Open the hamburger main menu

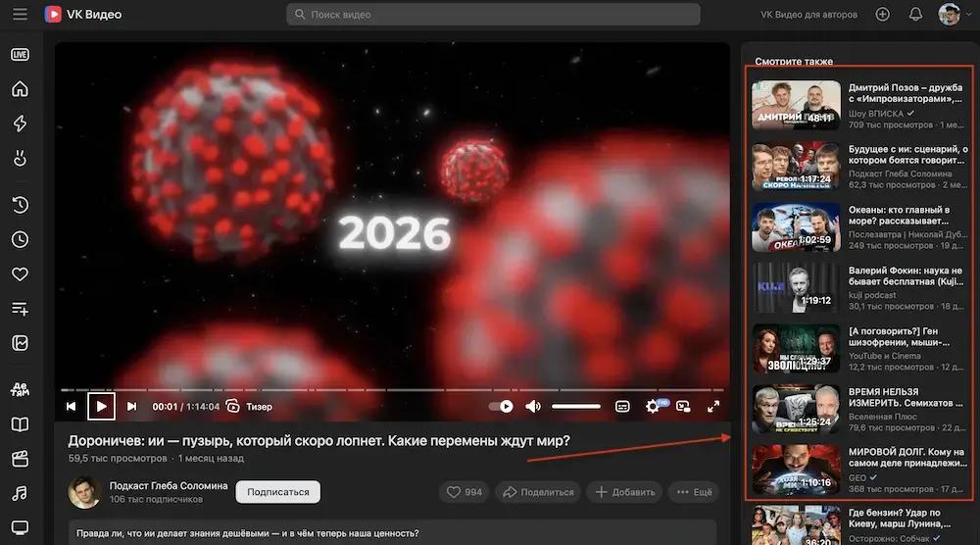20,14
